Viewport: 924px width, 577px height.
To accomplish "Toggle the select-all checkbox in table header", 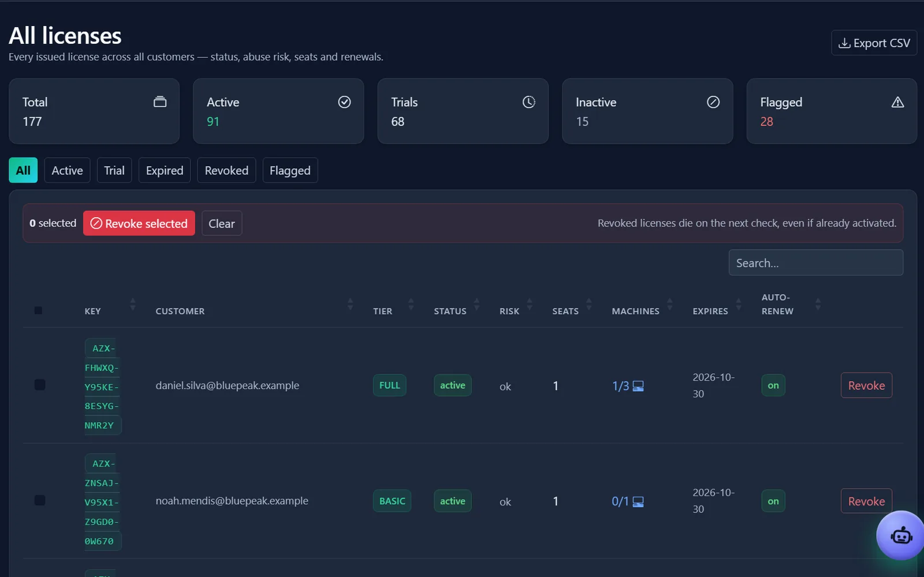I will pyautogui.click(x=38, y=311).
